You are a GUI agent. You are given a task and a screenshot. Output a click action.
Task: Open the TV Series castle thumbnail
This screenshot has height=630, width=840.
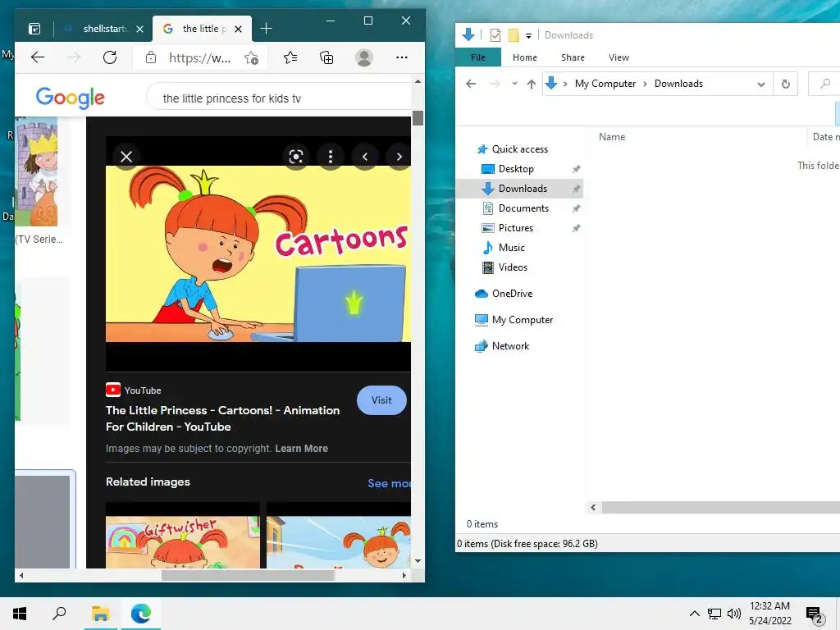tap(36, 171)
